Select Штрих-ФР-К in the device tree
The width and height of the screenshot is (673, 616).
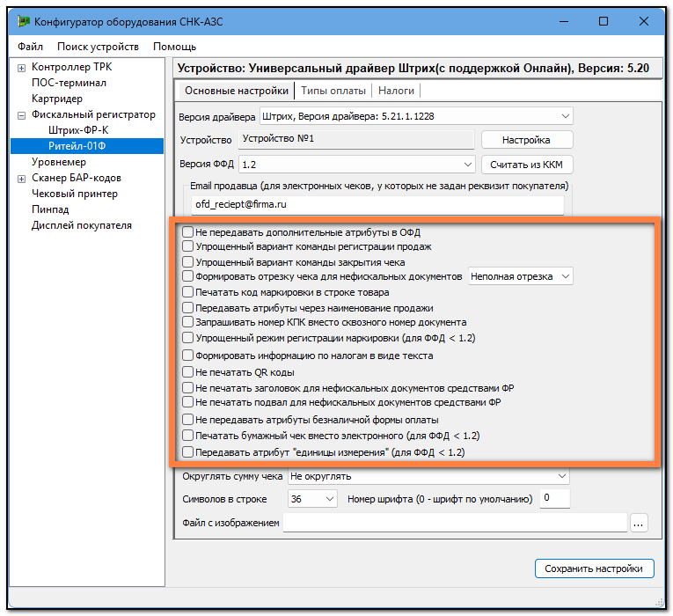tap(78, 130)
